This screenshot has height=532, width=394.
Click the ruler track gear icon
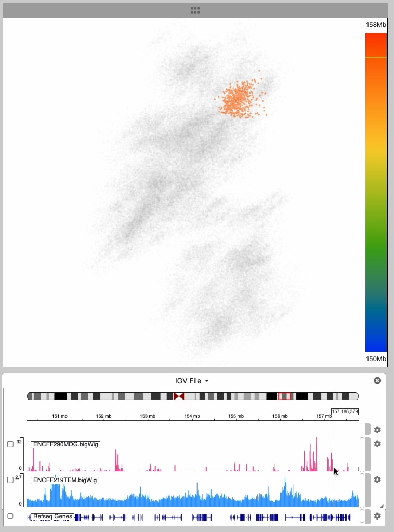[x=377, y=430]
